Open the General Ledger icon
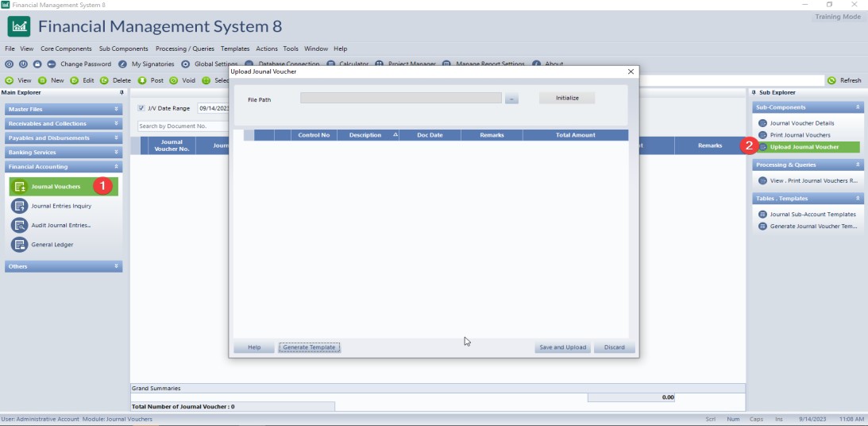Image resolution: width=868 pixels, height=426 pixels. 20,245
